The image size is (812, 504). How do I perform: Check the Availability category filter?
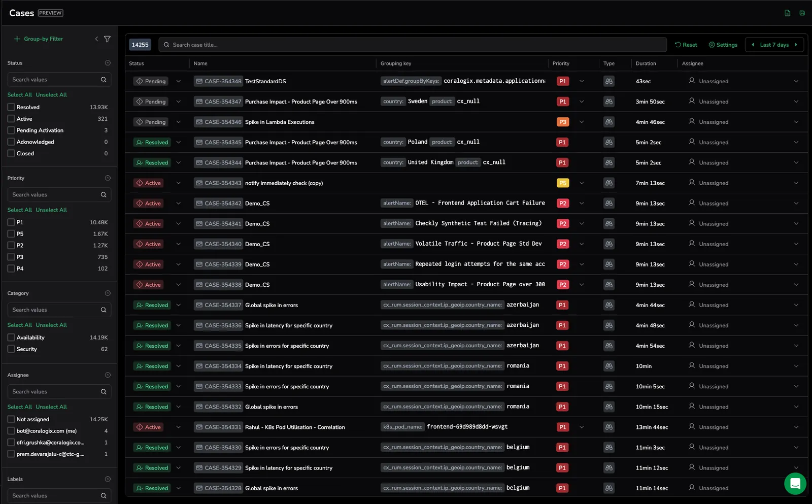11,338
